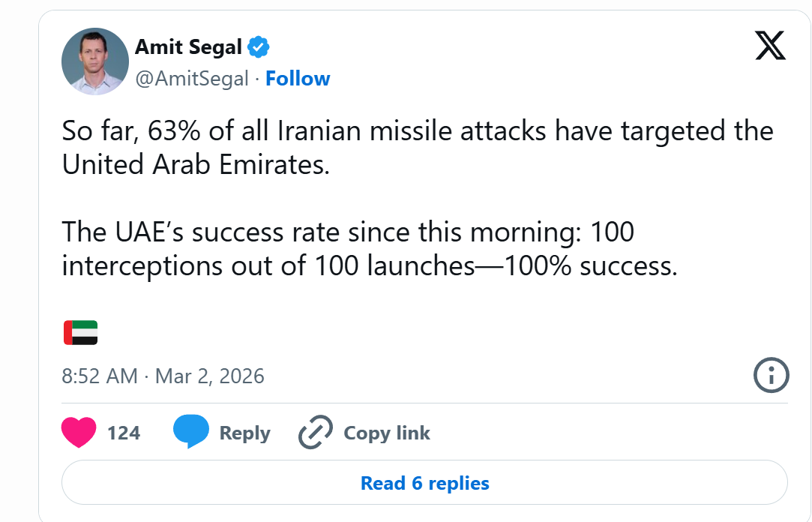Click the X logo icon
The width and height of the screenshot is (812, 522).
pyautogui.click(x=770, y=48)
